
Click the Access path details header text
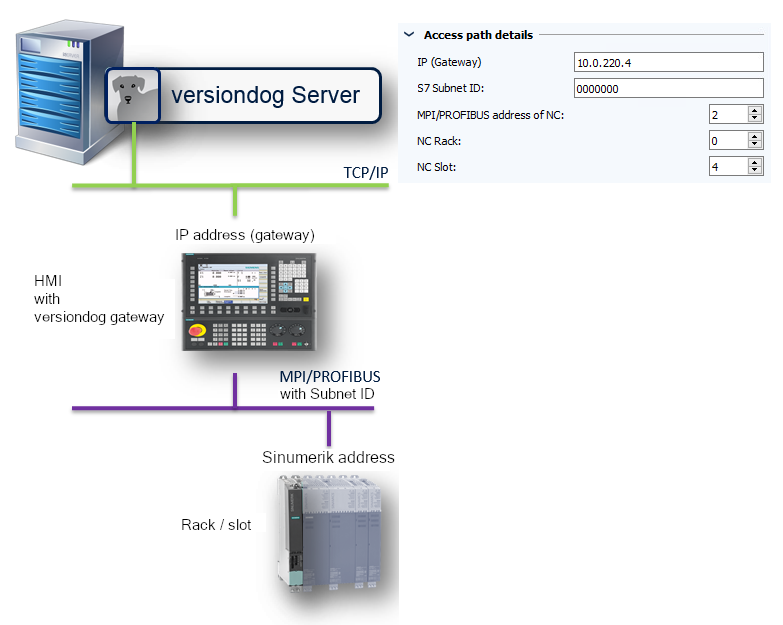[478, 35]
